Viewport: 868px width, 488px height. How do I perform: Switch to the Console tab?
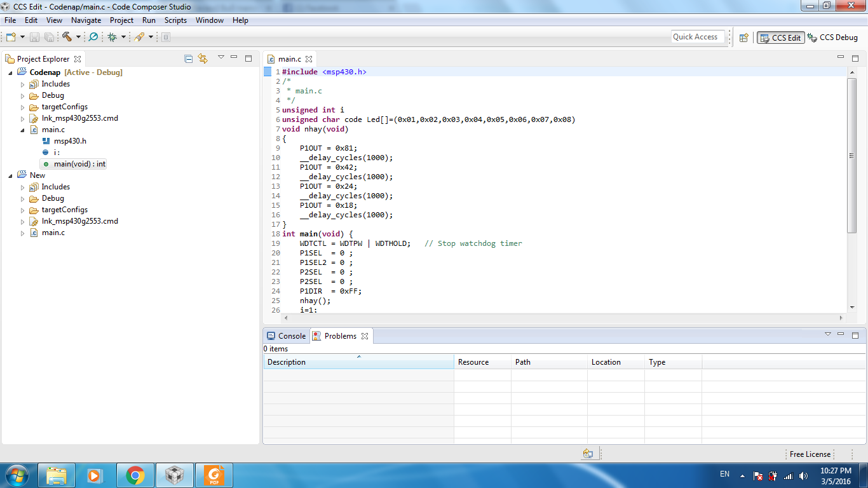287,336
